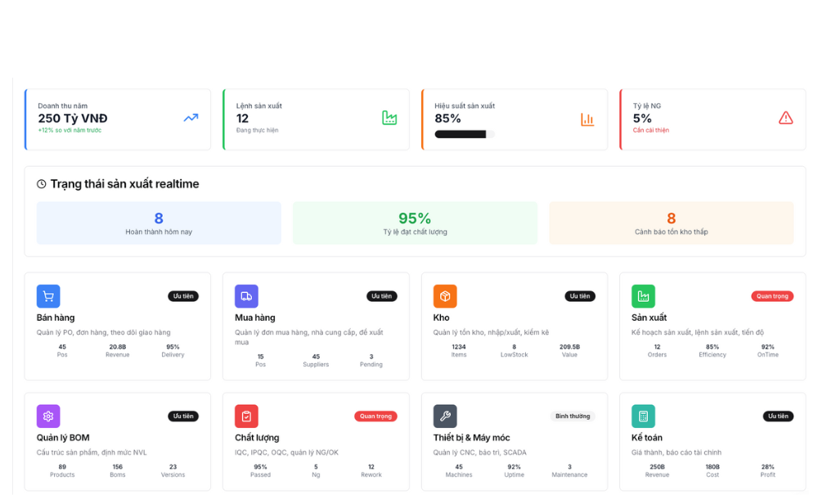Open the Kế toán module title

coord(646,437)
